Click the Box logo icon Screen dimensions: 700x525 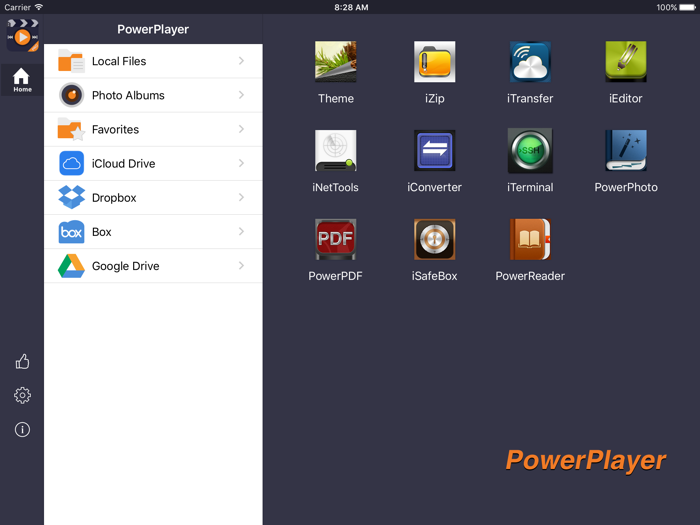pyautogui.click(x=71, y=232)
